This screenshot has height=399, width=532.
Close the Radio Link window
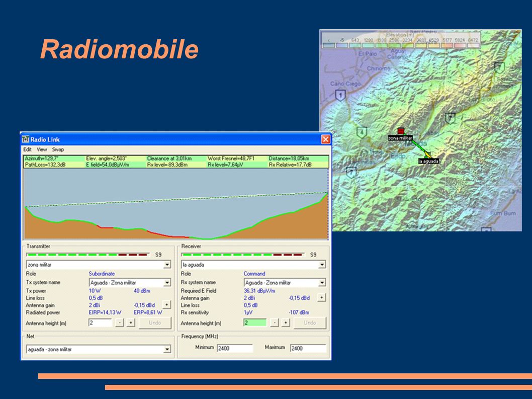coord(325,139)
